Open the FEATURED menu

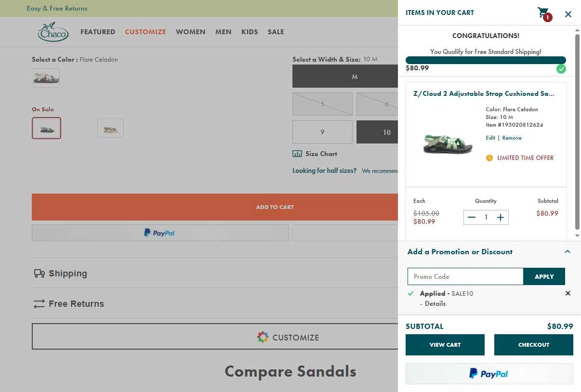coord(98,32)
